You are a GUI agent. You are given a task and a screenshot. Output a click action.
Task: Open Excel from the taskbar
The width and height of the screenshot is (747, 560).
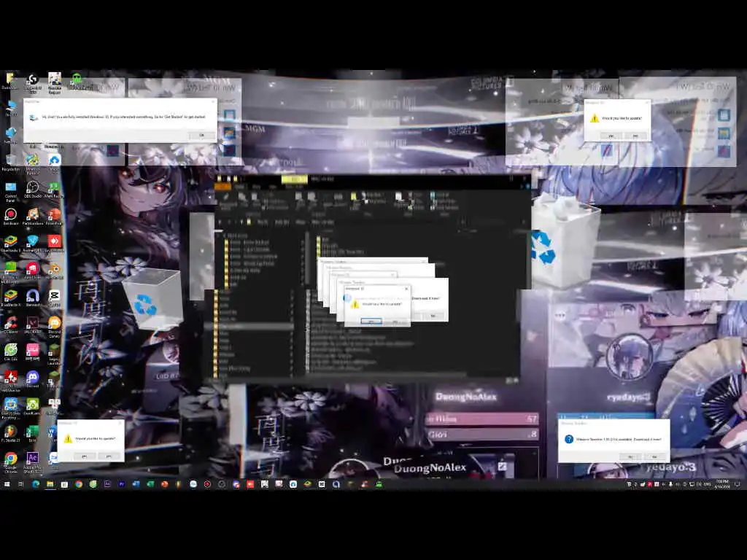(150, 484)
